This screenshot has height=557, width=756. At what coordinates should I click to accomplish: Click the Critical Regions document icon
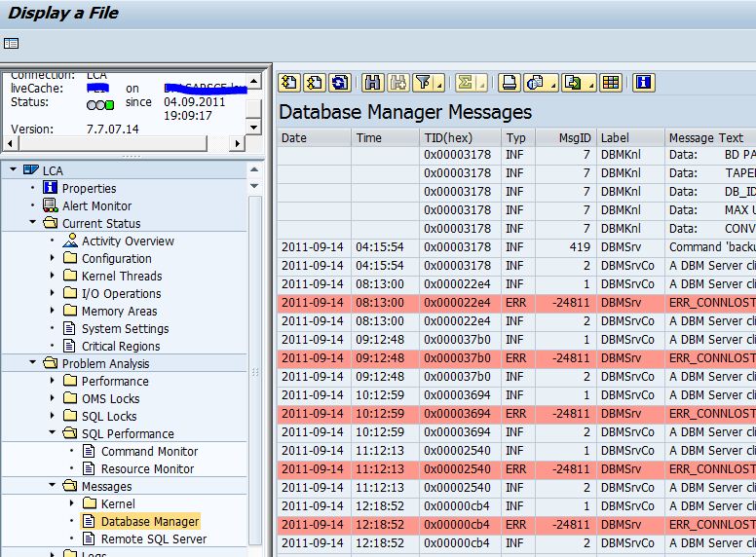pyautogui.click(x=69, y=346)
